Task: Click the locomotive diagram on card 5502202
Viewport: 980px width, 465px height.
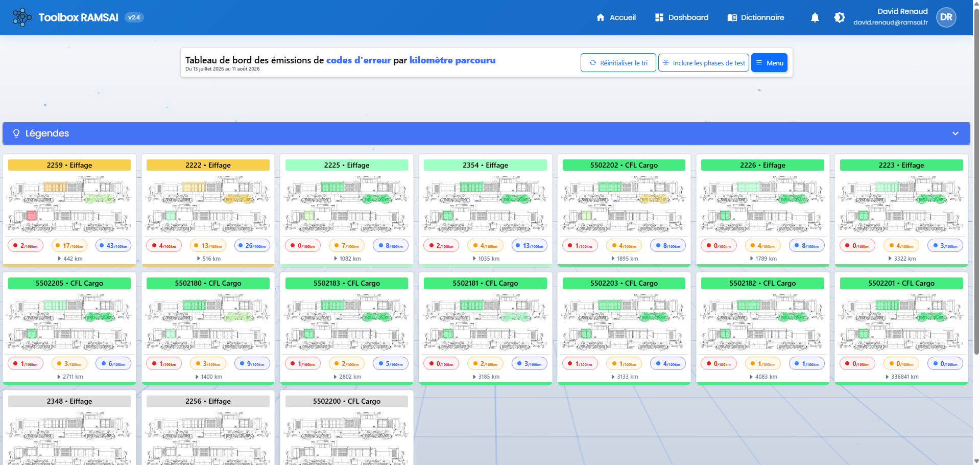Action: pyautogui.click(x=624, y=203)
